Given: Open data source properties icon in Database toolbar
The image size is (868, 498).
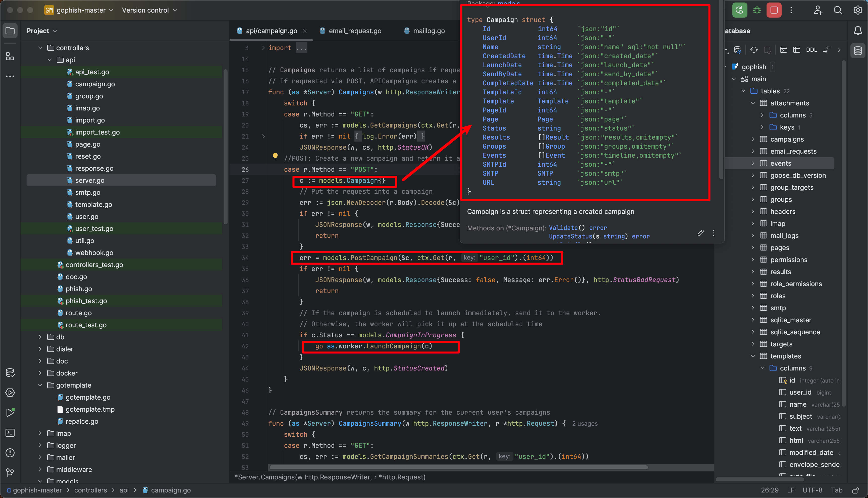Looking at the screenshot, I should click(x=738, y=50).
